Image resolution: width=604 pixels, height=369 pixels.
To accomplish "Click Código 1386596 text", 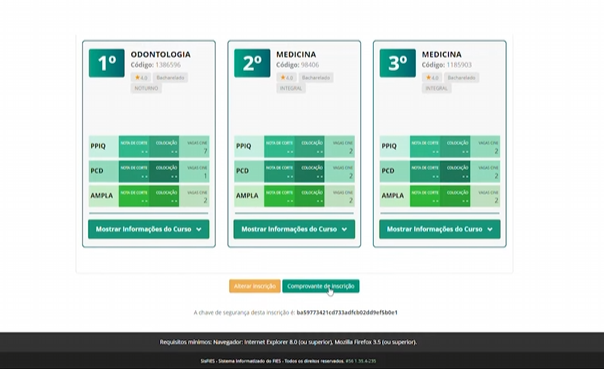I will click(x=156, y=65).
